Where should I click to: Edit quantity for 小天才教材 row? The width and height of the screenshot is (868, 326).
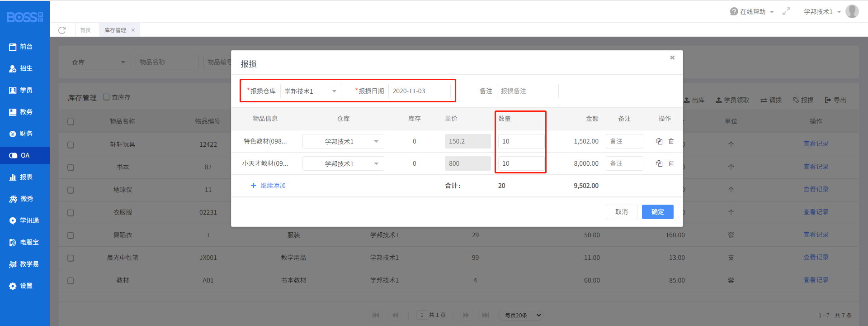tap(521, 163)
